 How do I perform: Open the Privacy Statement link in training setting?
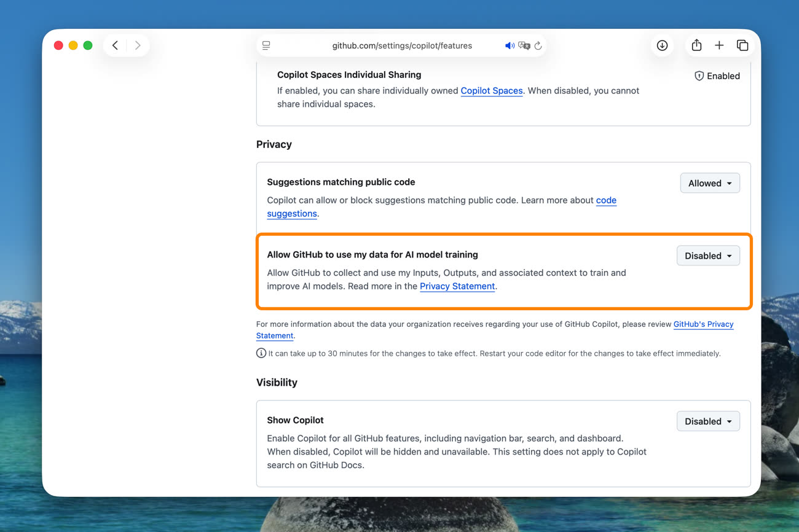457,286
